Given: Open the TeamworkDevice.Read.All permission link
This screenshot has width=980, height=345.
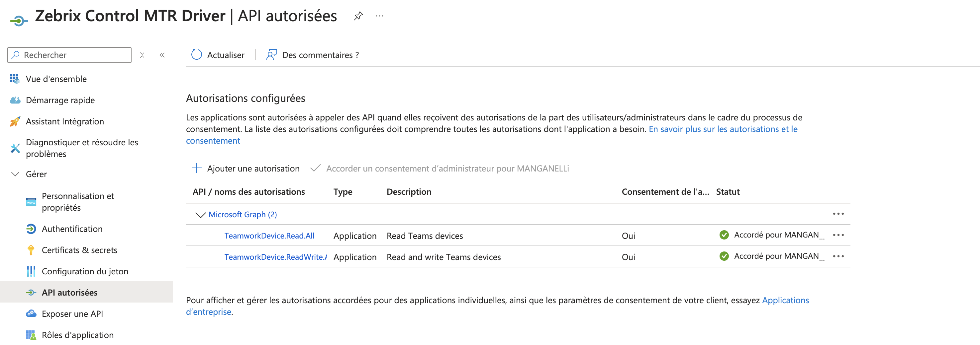Looking at the screenshot, I should point(269,236).
